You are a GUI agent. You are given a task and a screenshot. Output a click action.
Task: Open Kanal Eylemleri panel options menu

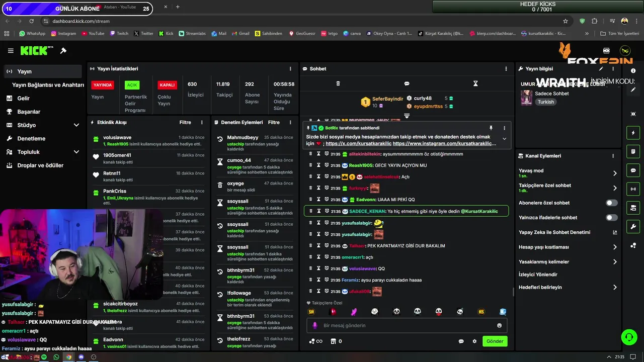tap(613, 156)
